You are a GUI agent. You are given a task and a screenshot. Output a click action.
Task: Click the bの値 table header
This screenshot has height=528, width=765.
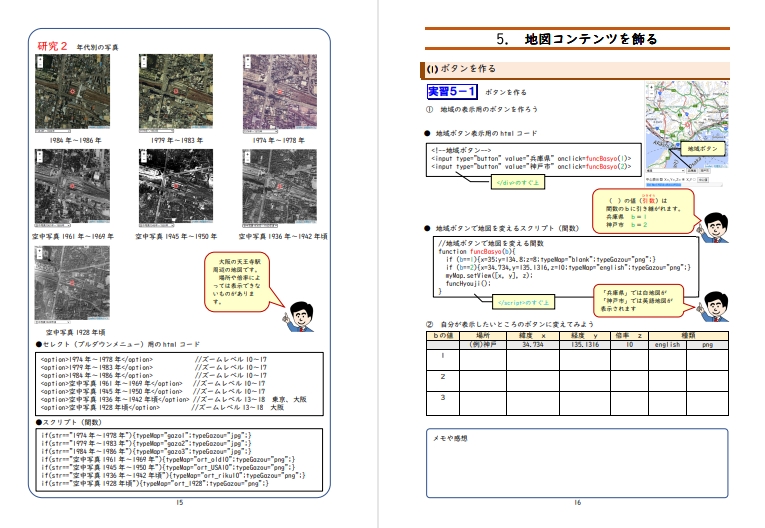point(443,336)
